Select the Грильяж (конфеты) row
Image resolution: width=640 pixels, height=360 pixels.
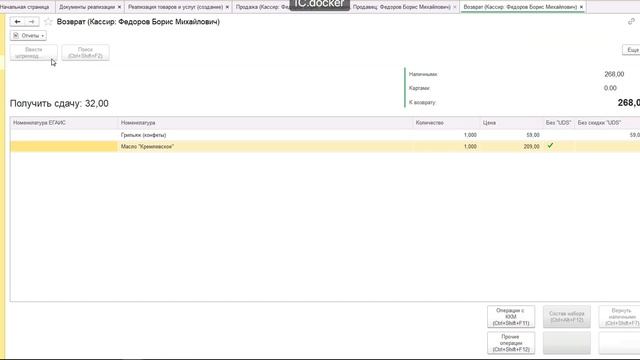325,135
